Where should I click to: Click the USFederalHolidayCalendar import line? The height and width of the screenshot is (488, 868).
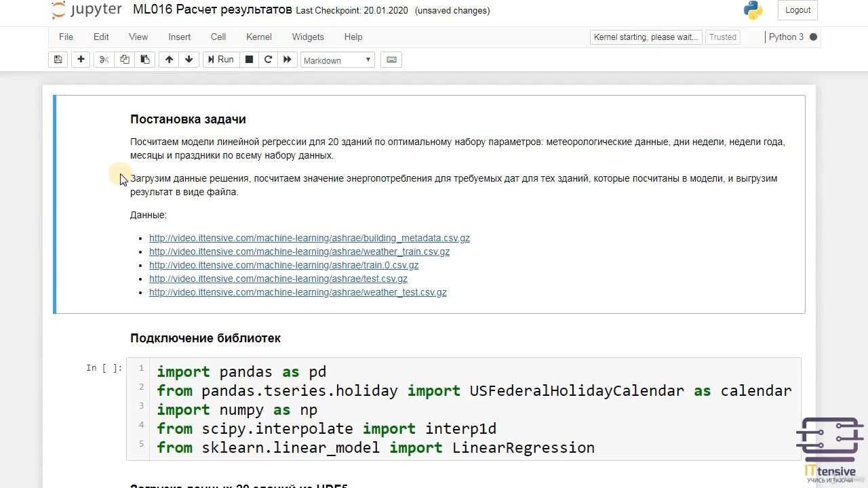click(x=474, y=390)
